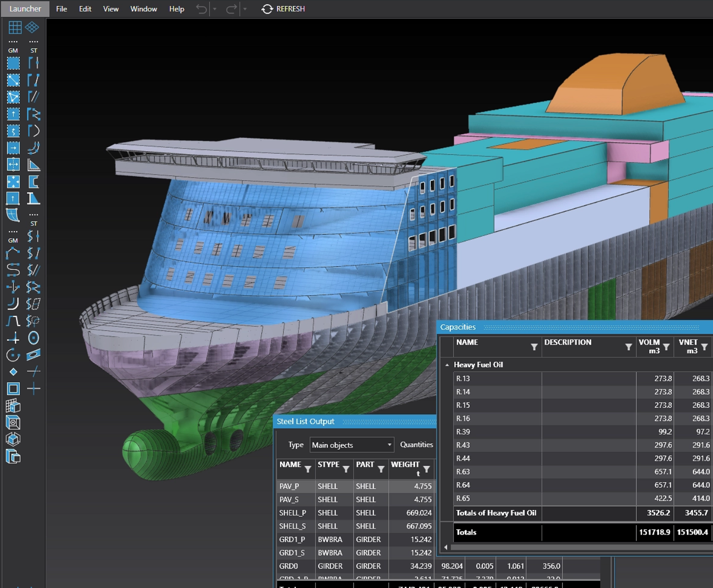This screenshot has height=588, width=713.
Task: Click the REFRESH button
Action: point(283,9)
